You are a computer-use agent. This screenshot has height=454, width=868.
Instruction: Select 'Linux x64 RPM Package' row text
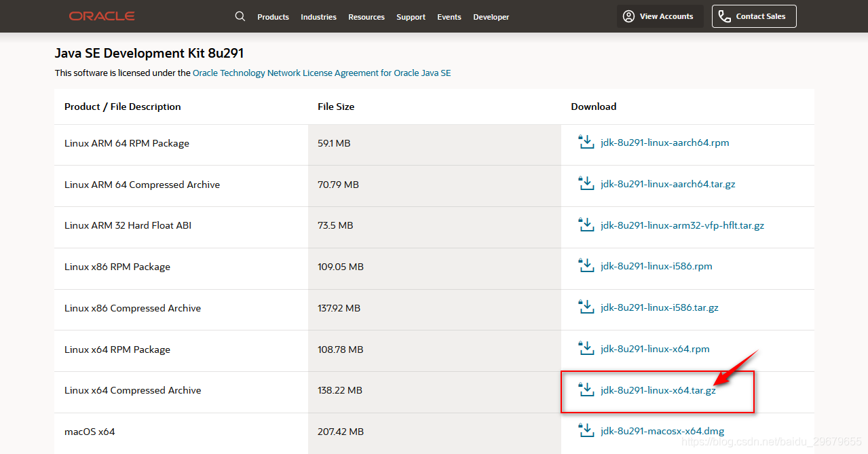(x=117, y=349)
